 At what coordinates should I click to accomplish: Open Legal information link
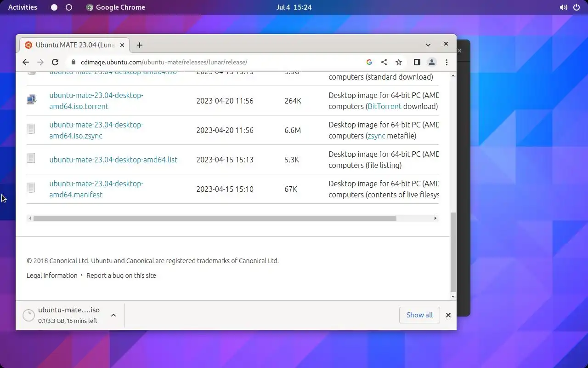[52, 276]
